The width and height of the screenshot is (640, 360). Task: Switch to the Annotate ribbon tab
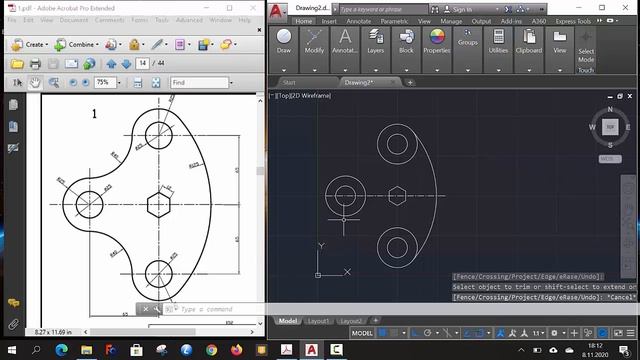tap(358, 21)
